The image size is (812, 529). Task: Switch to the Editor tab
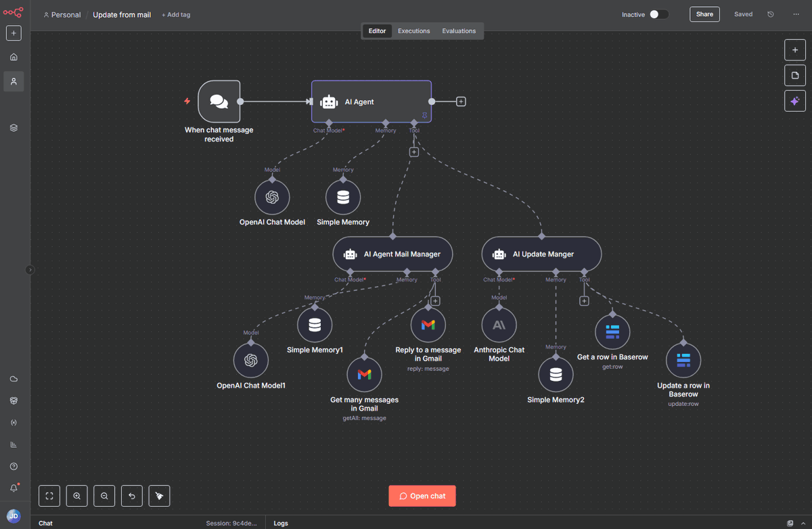pyautogui.click(x=377, y=31)
